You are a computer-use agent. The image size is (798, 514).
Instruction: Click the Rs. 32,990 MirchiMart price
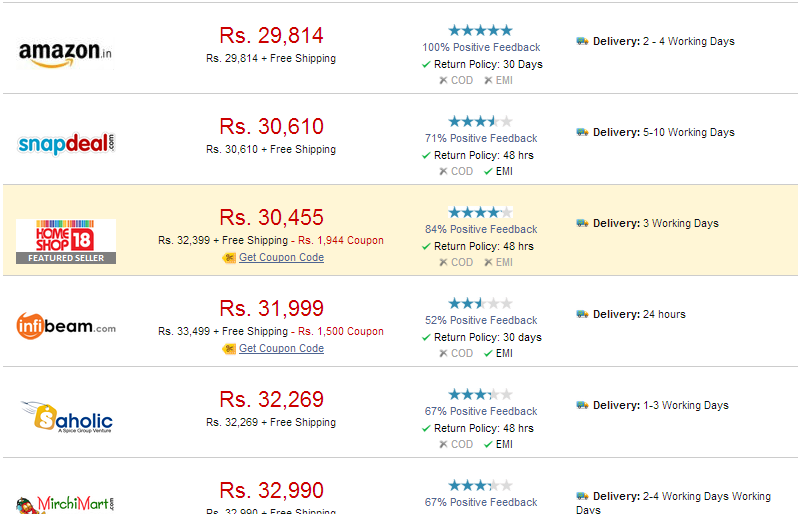pos(271,491)
